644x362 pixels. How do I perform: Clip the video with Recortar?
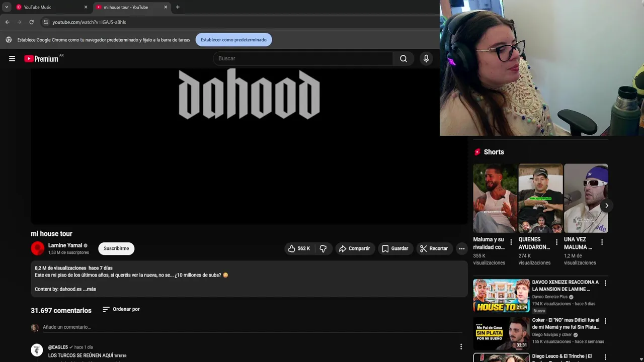click(x=434, y=248)
